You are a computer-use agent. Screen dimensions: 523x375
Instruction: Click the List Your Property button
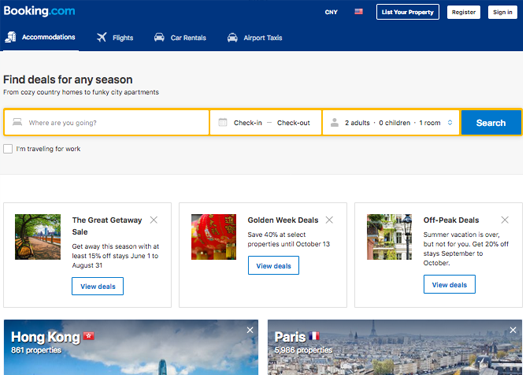[408, 12]
